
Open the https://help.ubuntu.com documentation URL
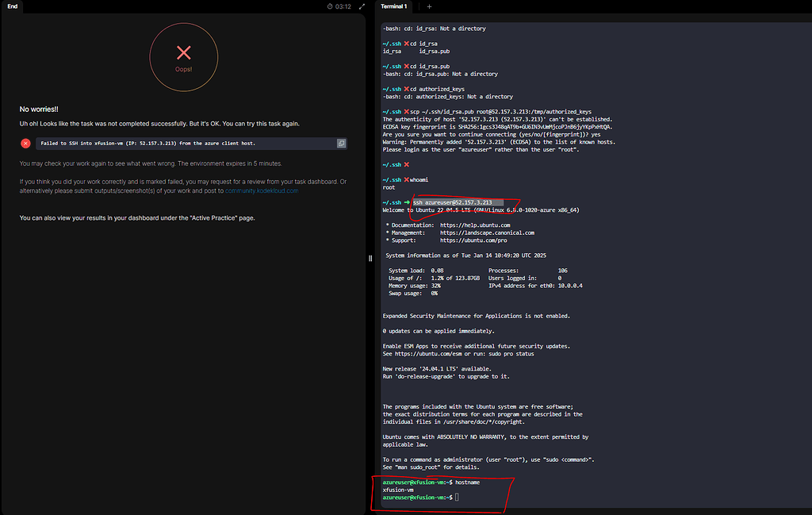coord(475,225)
